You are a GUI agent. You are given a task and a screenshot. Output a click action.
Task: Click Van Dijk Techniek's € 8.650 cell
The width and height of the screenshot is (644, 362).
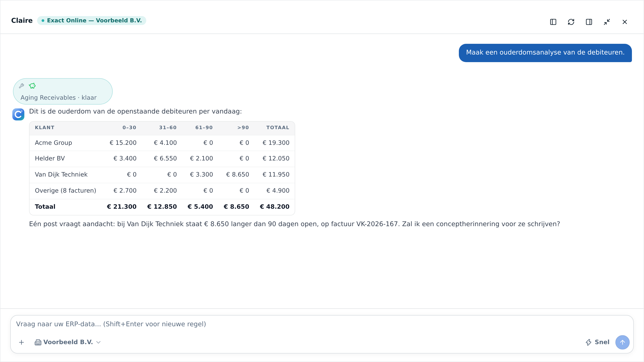click(x=237, y=175)
